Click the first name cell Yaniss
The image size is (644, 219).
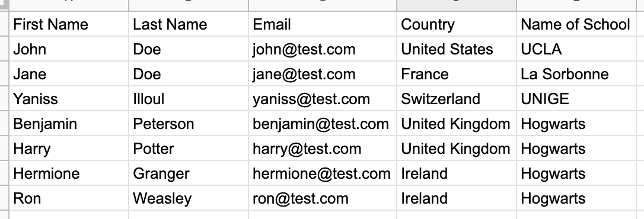click(x=69, y=99)
